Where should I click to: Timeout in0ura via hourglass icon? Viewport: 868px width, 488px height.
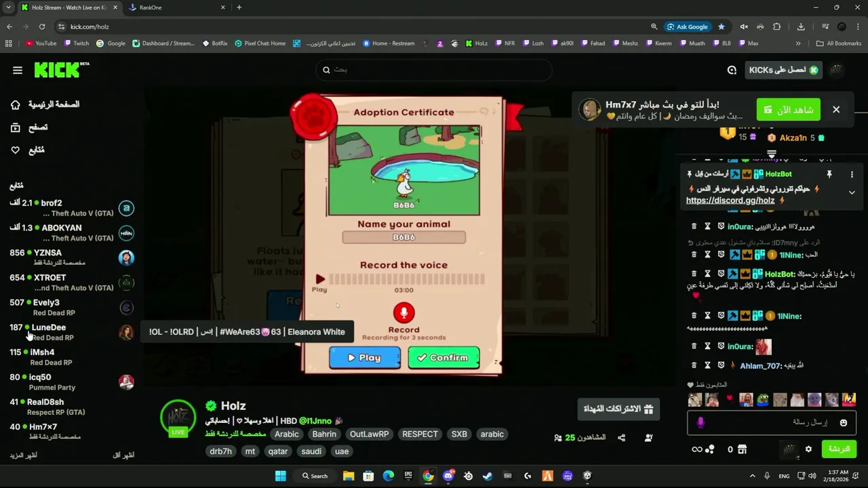click(x=707, y=227)
